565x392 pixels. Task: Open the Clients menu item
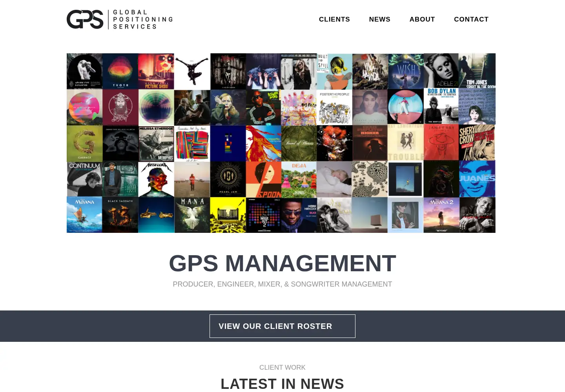click(x=334, y=19)
